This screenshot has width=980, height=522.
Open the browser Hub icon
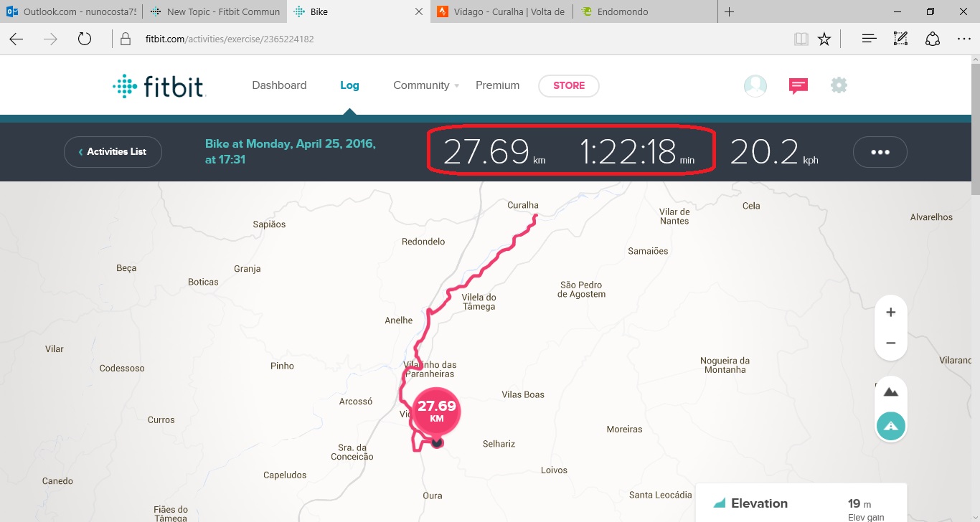[870, 39]
